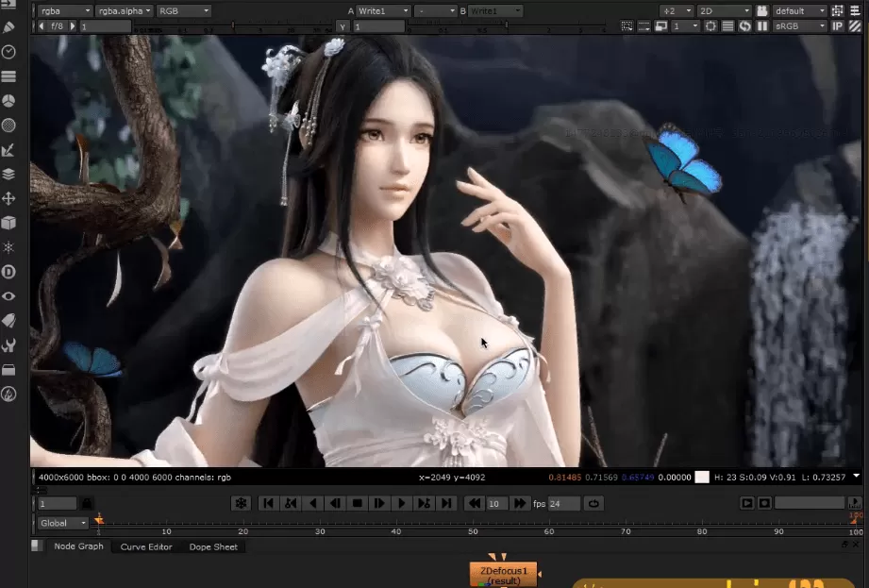Open the 3D nodes cube icon
The image size is (869, 588).
click(x=9, y=222)
